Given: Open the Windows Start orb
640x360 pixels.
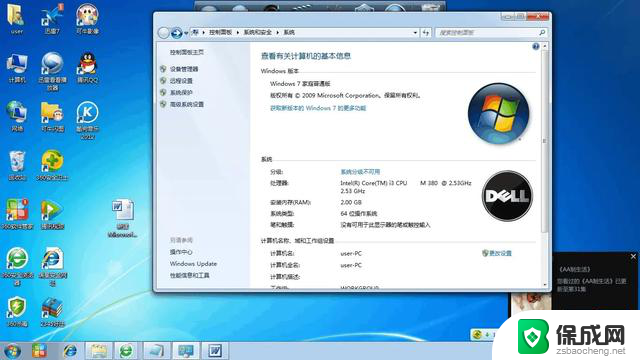Looking at the screenshot, I should (x=12, y=351).
